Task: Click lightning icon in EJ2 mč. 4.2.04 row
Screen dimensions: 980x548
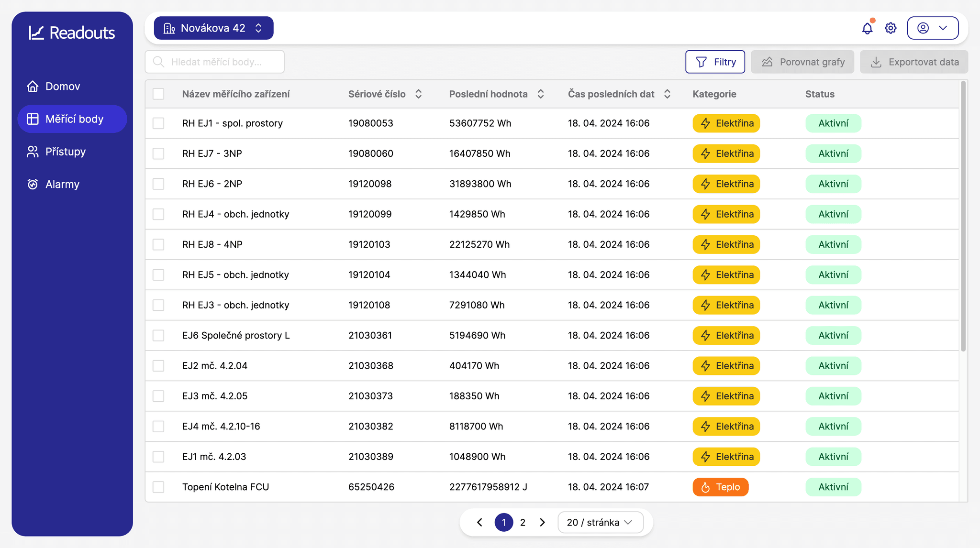Action: point(705,366)
